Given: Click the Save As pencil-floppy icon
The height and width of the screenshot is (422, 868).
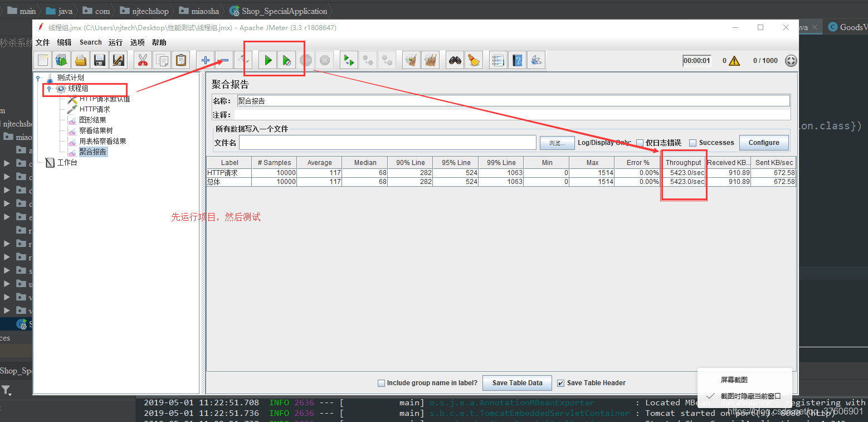Looking at the screenshot, I should [118, 60].
